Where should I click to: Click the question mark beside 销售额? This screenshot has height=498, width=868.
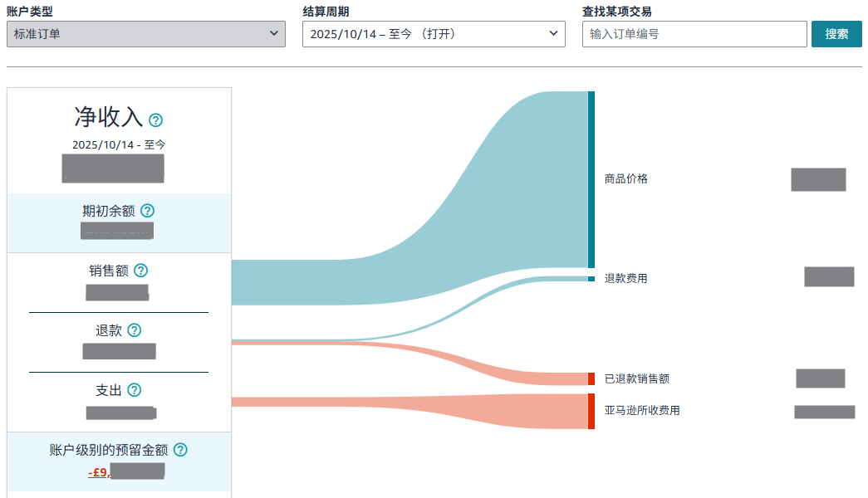pyautogui.click(x=140, y=271)
